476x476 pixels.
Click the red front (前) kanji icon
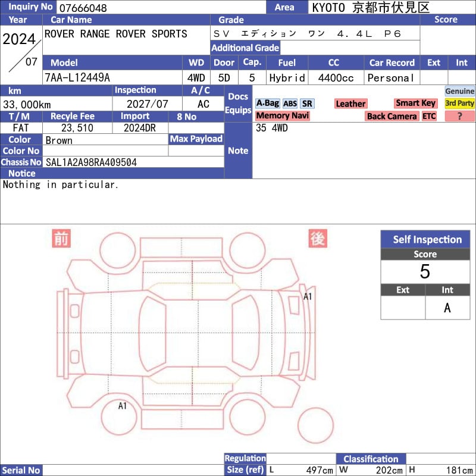pos(61,238)
